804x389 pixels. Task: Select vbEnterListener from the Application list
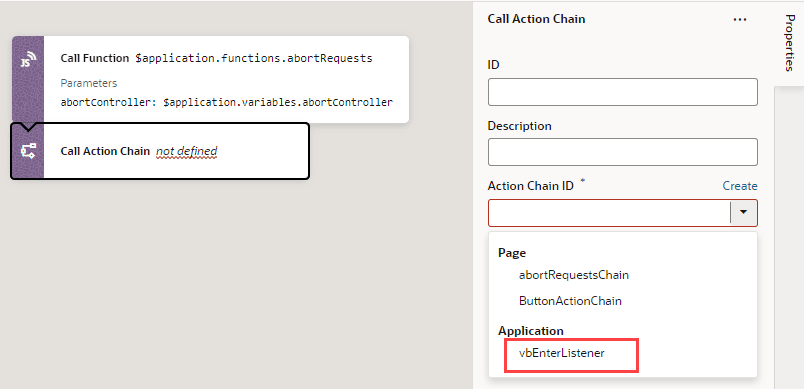561,353
